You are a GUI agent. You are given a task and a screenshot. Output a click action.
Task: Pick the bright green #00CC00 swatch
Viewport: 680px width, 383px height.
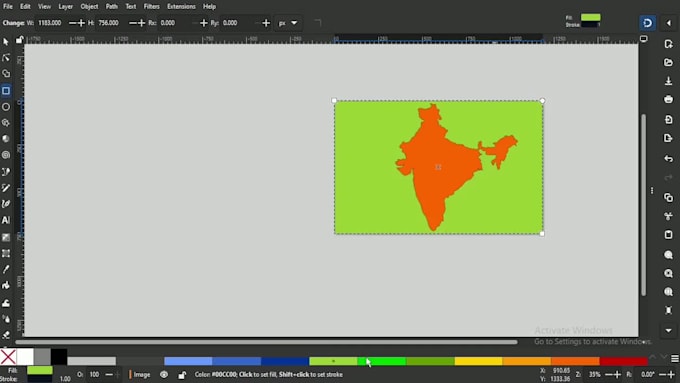tap(382, 361)
